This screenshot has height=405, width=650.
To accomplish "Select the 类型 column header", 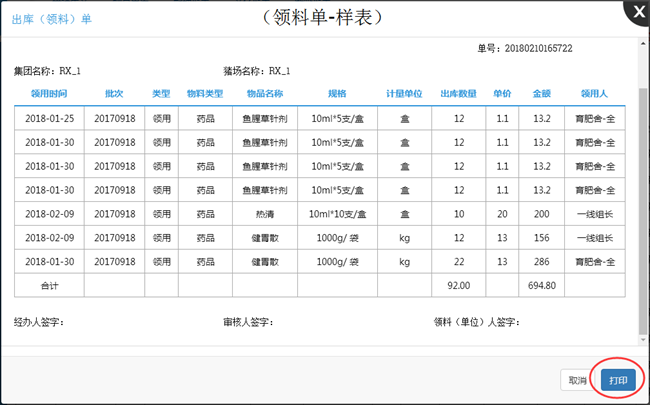I will coord(161,93).
